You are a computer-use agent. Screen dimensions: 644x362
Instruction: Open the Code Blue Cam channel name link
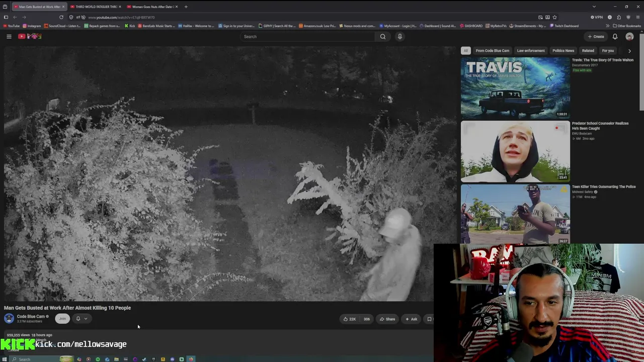click(x=31, y=317)
